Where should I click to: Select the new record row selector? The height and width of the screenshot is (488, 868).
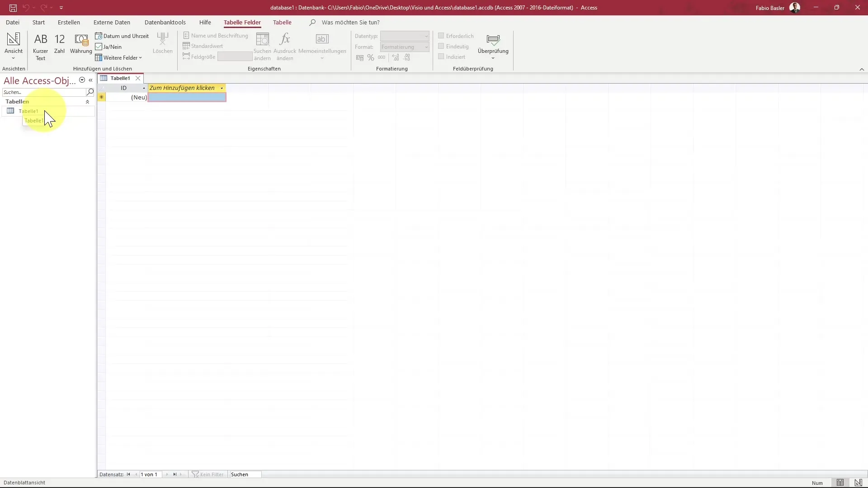click(x=101, y=97)
